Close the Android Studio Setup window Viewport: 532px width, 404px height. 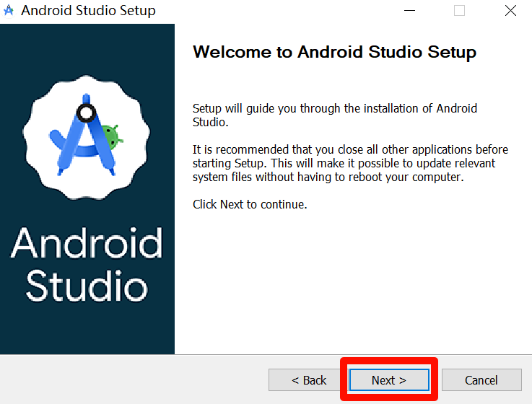[510, 11]
